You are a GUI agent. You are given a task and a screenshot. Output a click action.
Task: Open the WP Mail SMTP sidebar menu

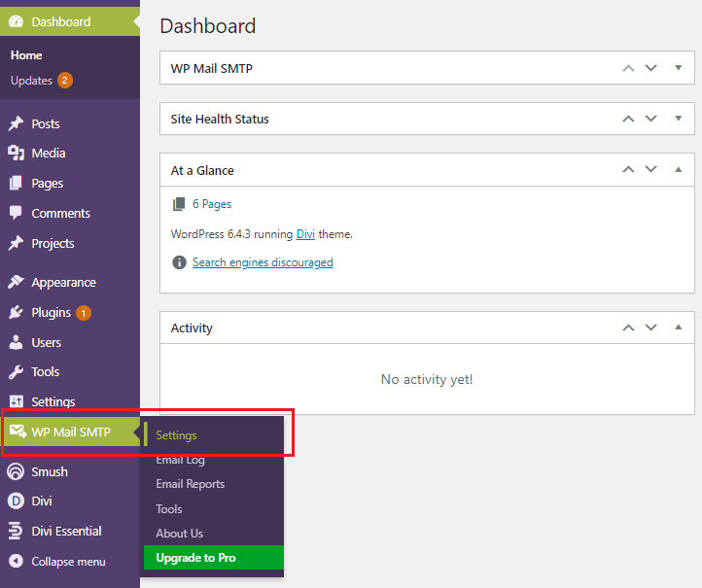[70, 432]
